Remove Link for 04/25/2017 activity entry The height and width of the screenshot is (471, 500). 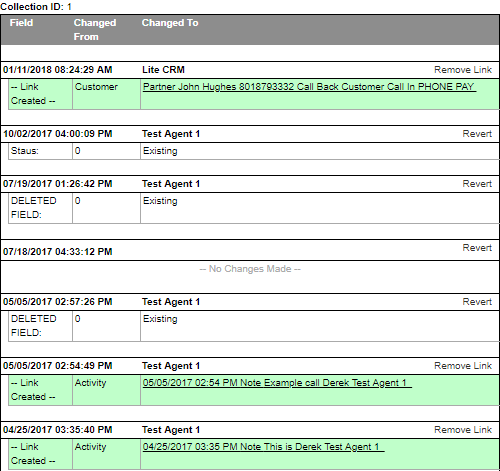[463, 430]
